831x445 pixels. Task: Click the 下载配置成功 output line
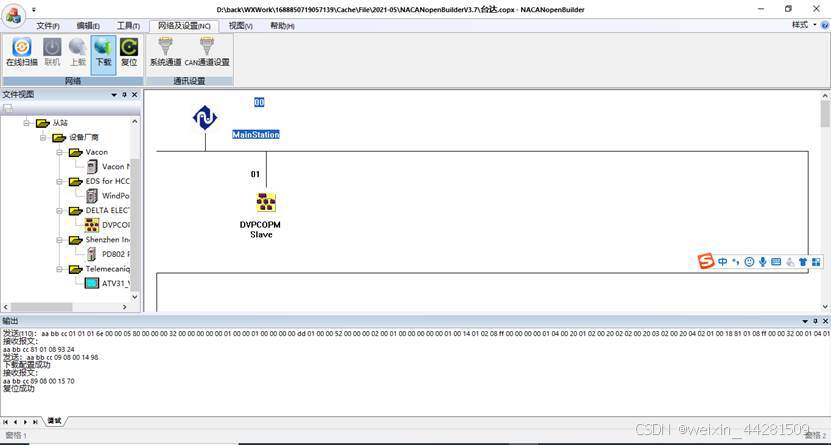point(26,365)
